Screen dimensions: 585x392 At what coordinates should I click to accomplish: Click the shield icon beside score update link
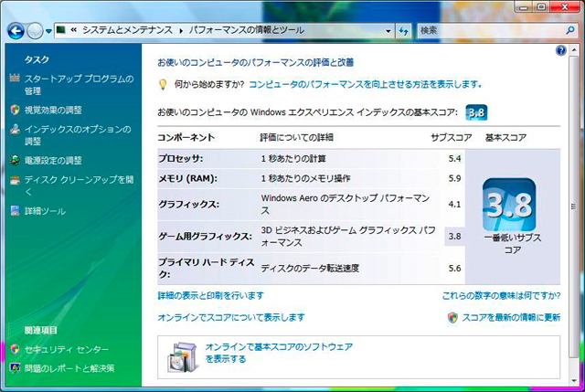click(x=452, y=317)
